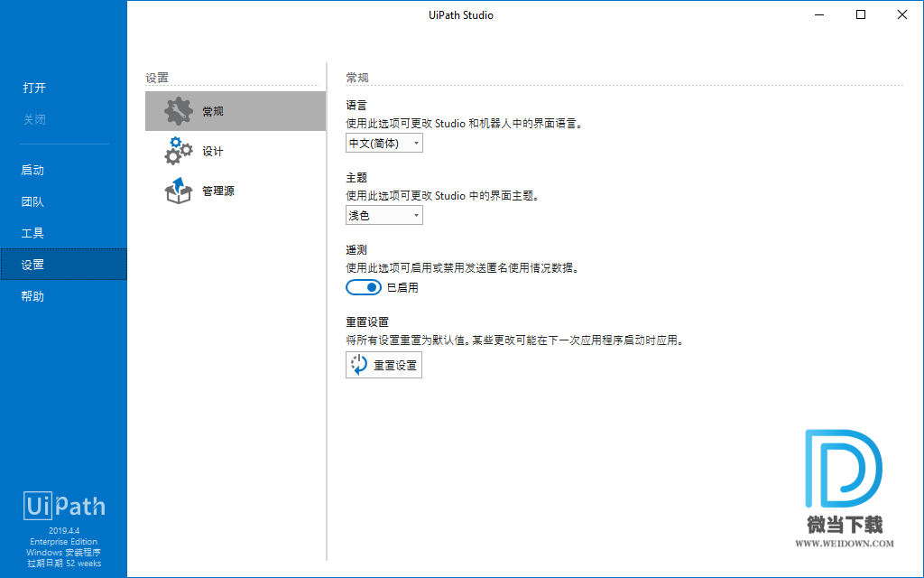
Task: Select 设置 in the left sidebar
Action: (64, 265)
